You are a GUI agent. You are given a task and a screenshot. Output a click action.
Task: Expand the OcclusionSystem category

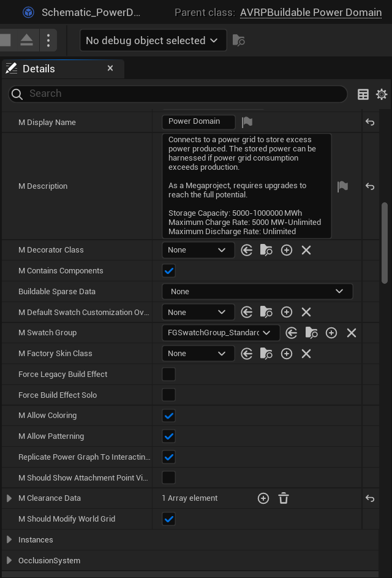[x=9, y=561]
